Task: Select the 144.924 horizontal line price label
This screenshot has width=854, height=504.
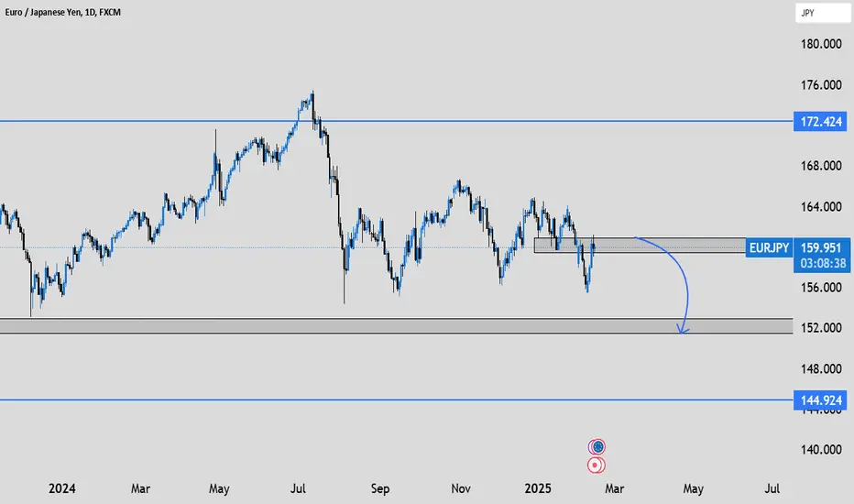Action: [820, 400]
